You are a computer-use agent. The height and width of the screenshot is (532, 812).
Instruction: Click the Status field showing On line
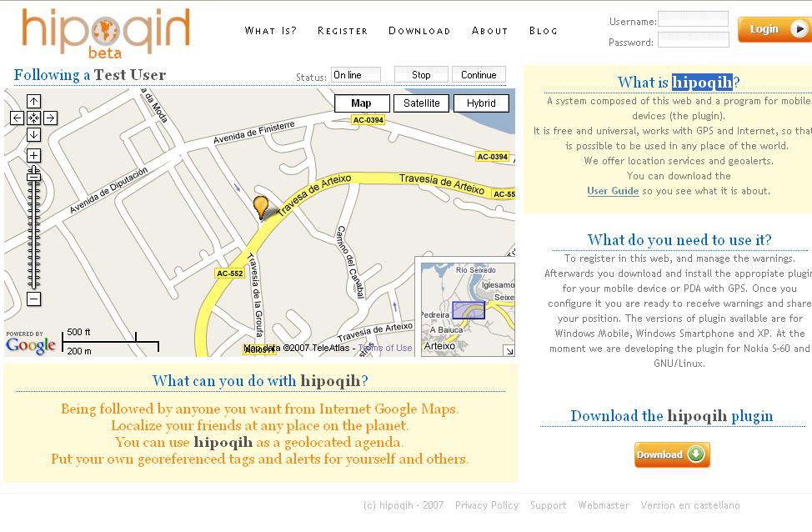[356, 74]
